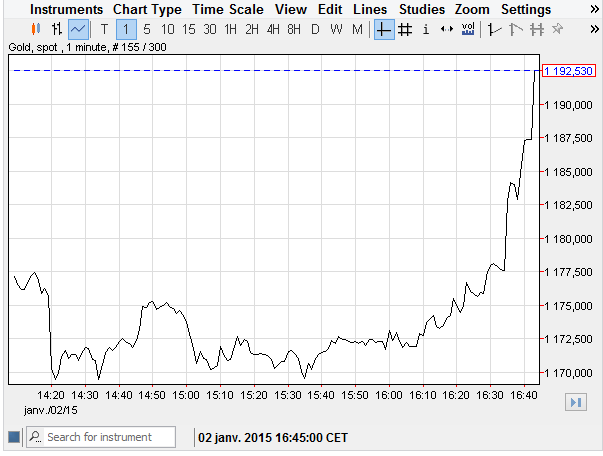
Task: Expand the menu bar overflow chevron
Action: click(594, 10)
